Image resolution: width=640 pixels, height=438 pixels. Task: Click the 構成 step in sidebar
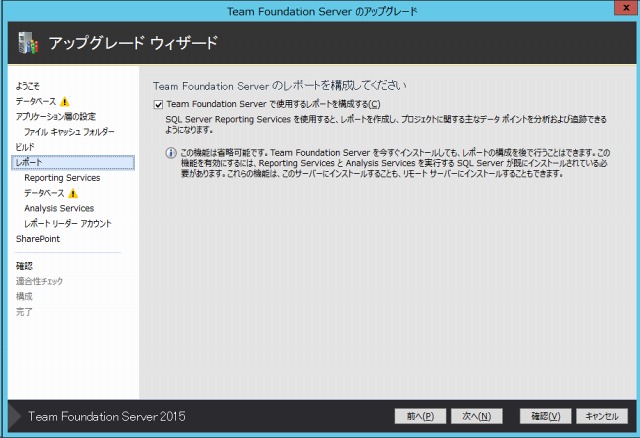point(24,296)
